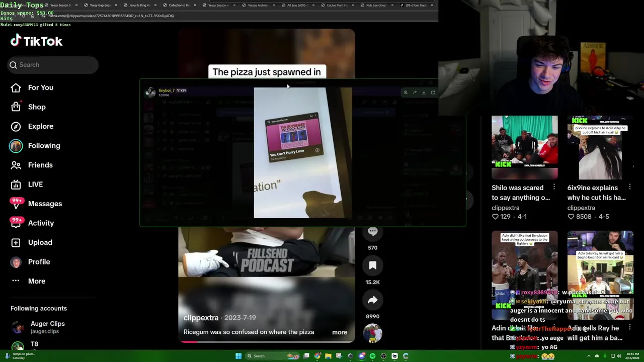Viewport: 644px width, 362px height.
Task: Open the taskbar clock and date
Action: tap(631, 356)
